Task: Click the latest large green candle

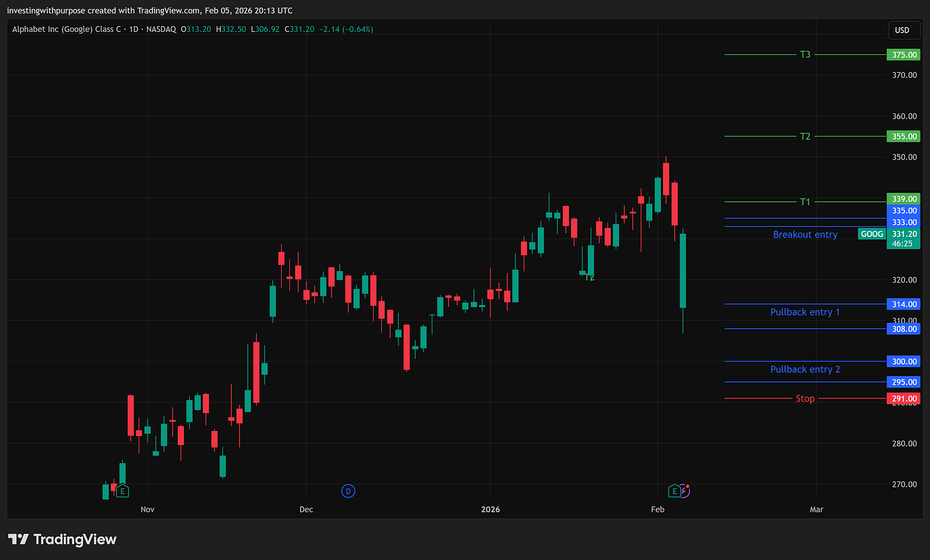Action: coord(683,271)
